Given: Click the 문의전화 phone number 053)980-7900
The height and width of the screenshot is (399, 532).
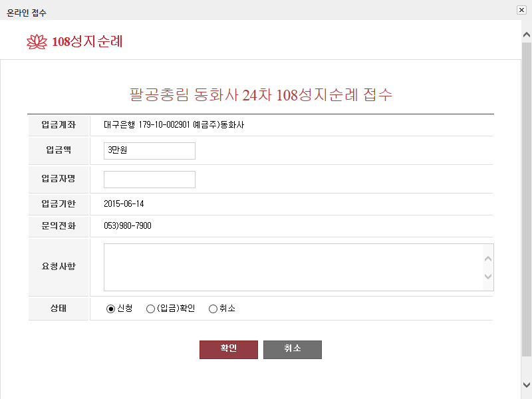Looking at the screenshot, I should tap(128, 225).
